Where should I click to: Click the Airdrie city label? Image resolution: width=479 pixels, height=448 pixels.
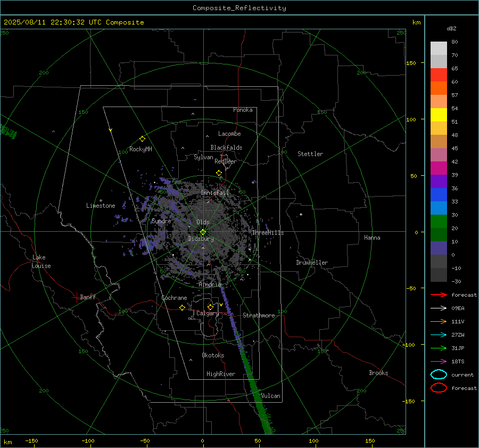coord(210,284)
